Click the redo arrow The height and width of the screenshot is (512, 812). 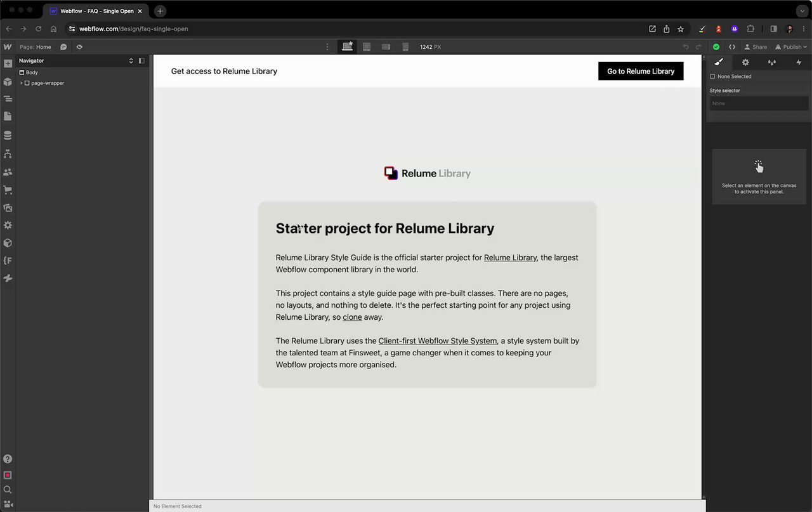[698, 47]
